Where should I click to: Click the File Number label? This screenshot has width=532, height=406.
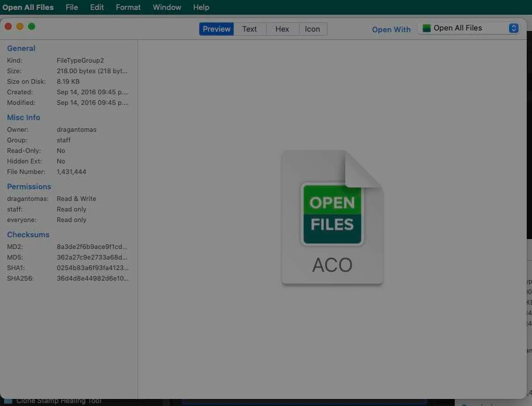(26, 172)
